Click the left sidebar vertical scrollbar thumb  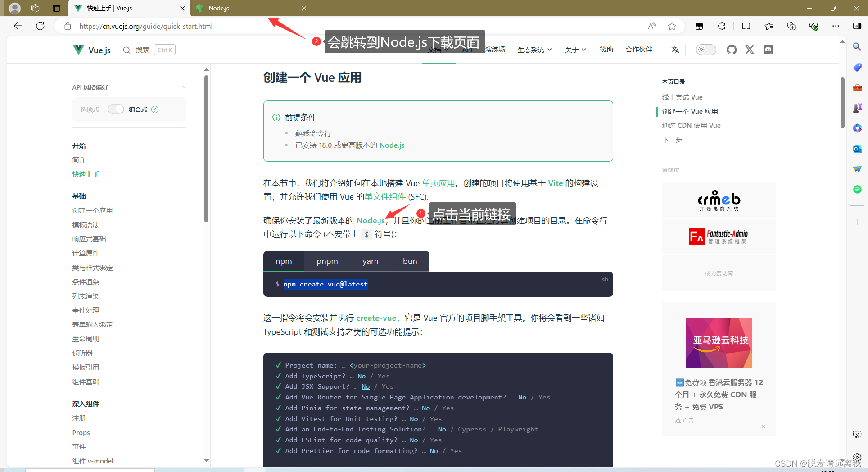206,149
